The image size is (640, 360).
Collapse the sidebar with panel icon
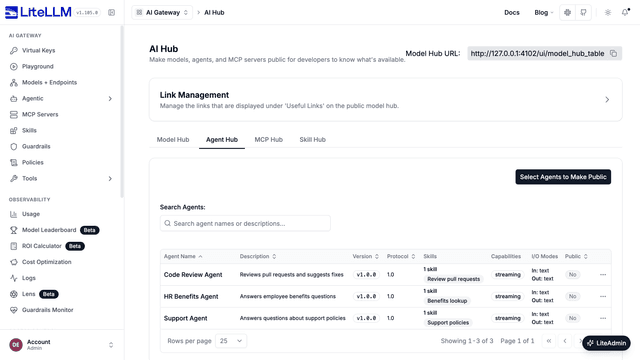pos(111,13)
